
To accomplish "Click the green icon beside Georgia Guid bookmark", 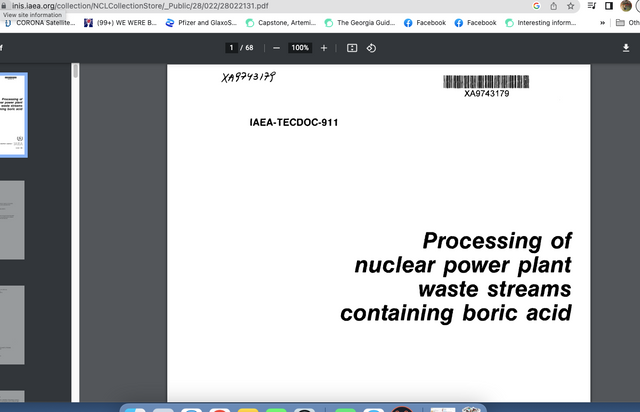I will 329,23.
